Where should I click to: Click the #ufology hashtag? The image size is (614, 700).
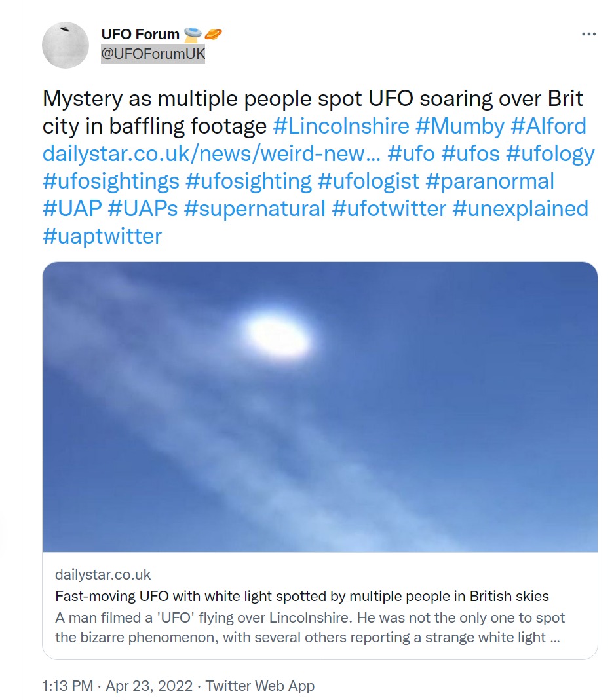550,154
